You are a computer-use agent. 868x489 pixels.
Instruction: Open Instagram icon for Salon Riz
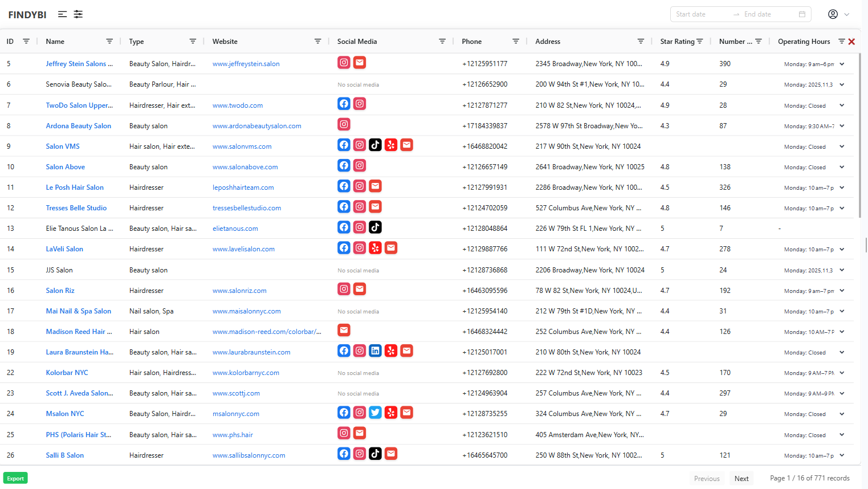pos(344,289)
